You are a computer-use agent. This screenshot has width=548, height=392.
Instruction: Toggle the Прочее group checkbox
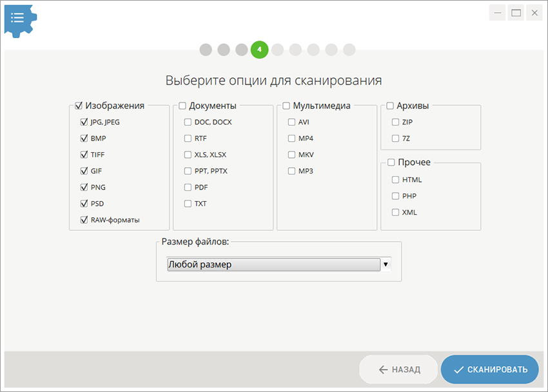391,162
